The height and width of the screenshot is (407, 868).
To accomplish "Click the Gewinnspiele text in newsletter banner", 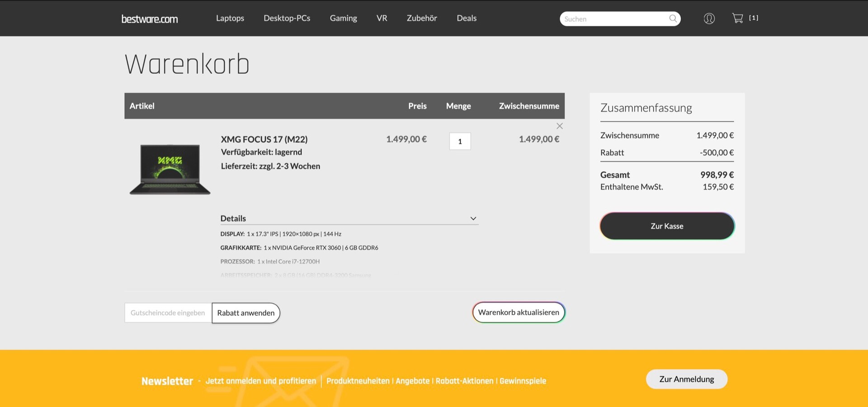I will [x=523, y=381].
